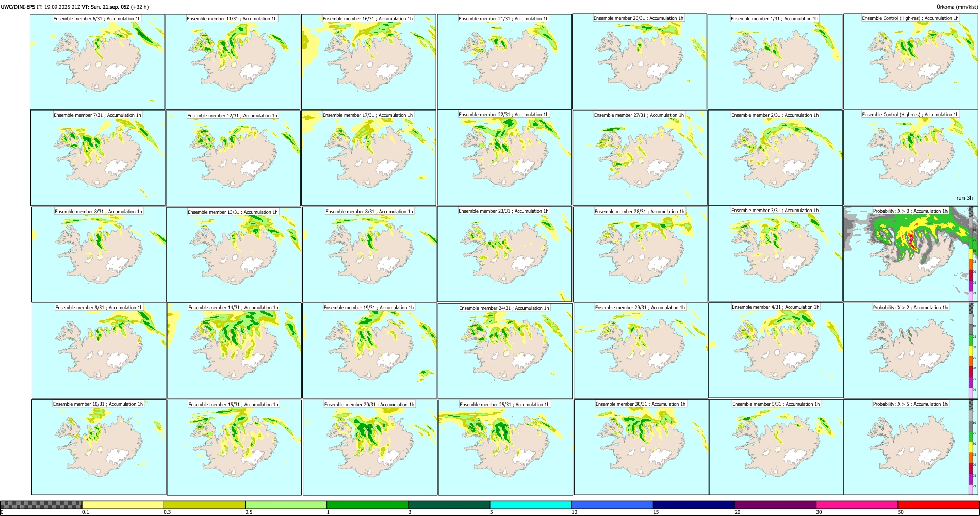Click the yellow 0.1–0.3 legend swatch
This screenshot has height=516, width=980.
coord(123,505)
